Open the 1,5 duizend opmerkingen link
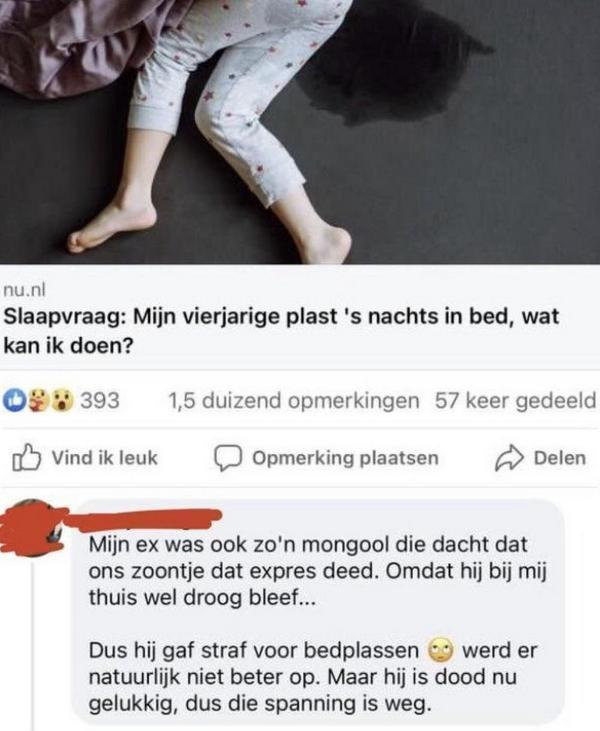This screenshot has width=600, height=731. tap(293, 401)
